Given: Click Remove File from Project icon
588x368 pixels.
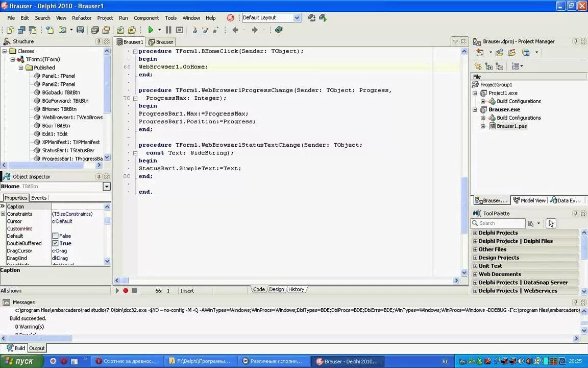Looking at the screenshot, I should pyautogui.click(x=132, y=30).
